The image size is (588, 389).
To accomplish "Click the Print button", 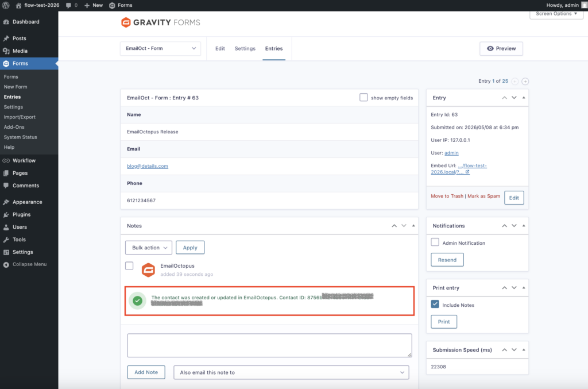I will 444,322.
